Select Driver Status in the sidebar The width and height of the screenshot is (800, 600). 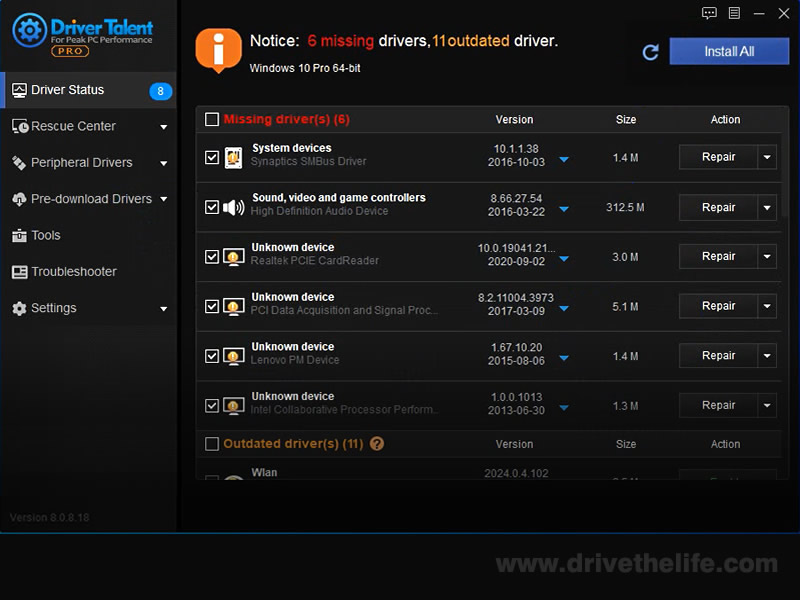click(x=89, y=90)
